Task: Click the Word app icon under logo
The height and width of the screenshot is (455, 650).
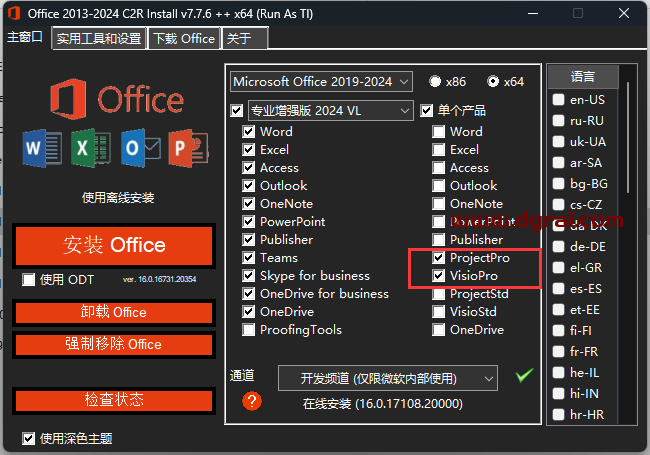Action: [42, 148]
